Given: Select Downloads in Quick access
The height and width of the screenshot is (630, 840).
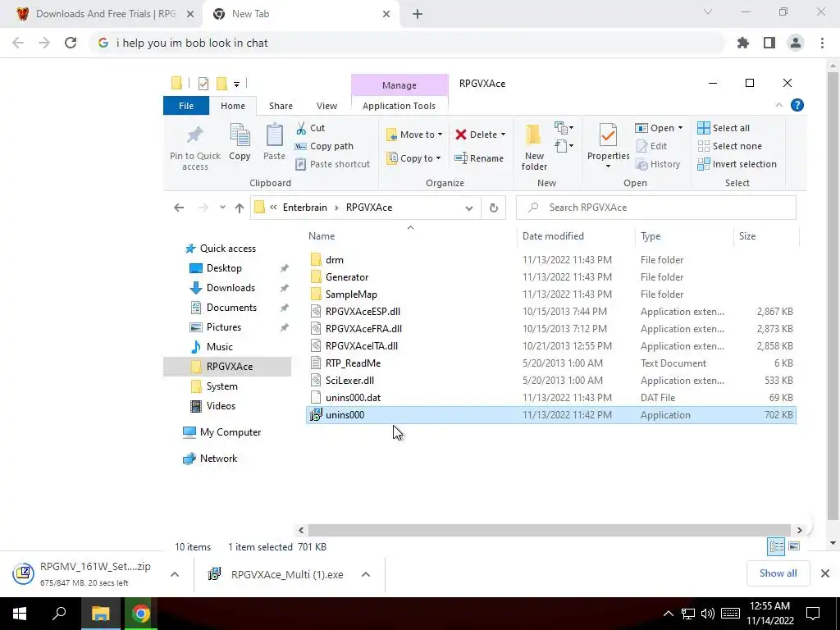Looking at the screenshot, I should (231, 288).
